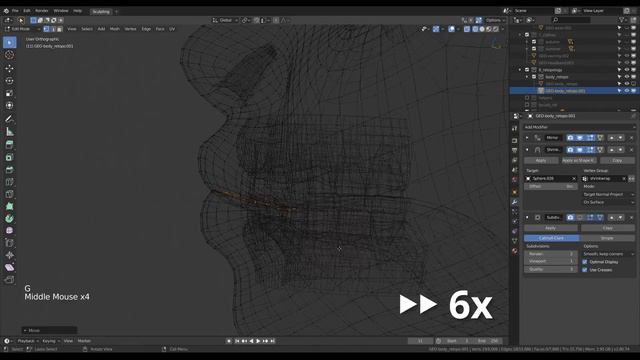Click Copy on Subdivision modifier
This screenshot has height=360, width=640.
click(x=608, y=228)
